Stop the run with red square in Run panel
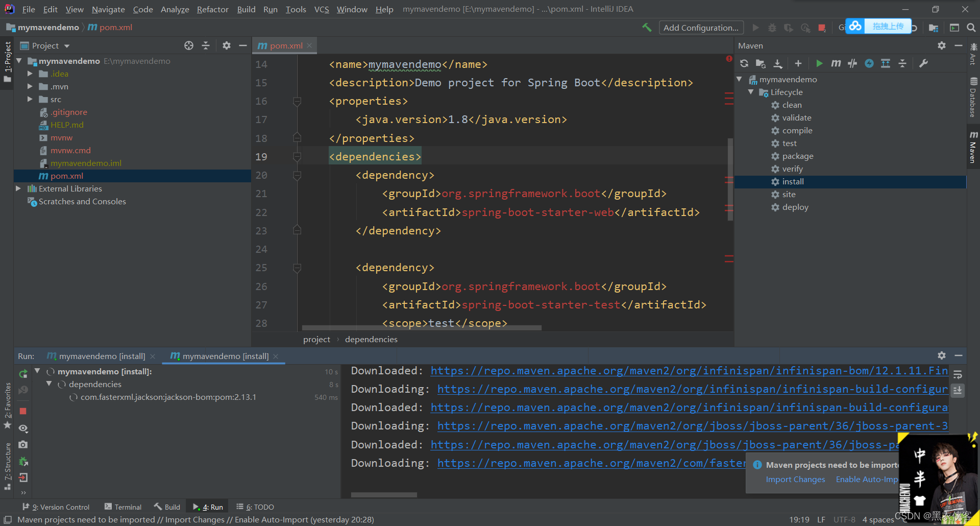This screenshot has height=526, width=980. 23,411
